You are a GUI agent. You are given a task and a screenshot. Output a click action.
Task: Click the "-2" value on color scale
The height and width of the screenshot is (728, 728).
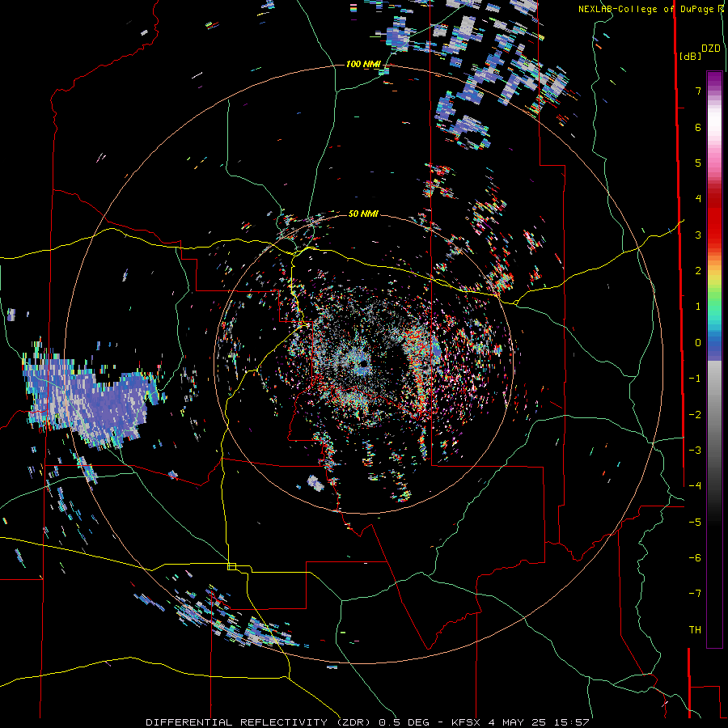pyautogui.click(x=695, y=415)
